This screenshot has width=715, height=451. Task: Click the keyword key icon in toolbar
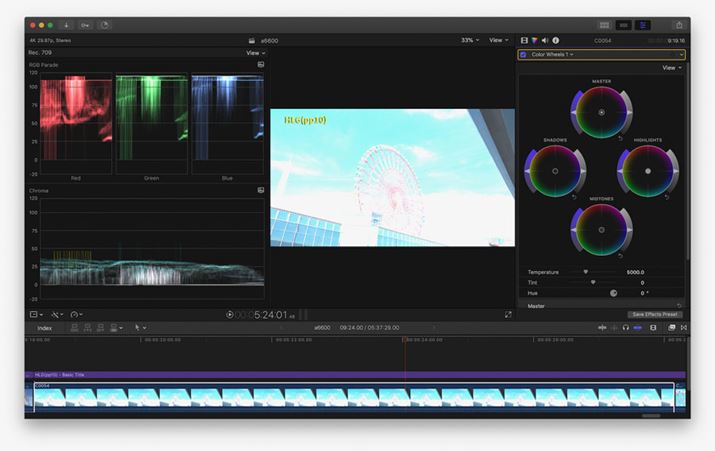pyautogui.click(x=85, y=24)
